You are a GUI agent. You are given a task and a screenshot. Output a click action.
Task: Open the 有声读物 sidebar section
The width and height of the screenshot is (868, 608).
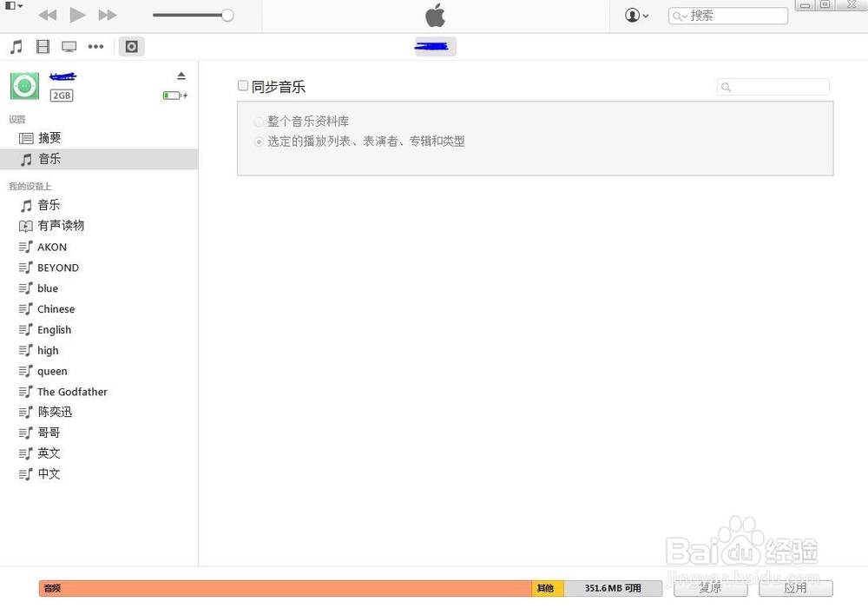pos(59,225)
